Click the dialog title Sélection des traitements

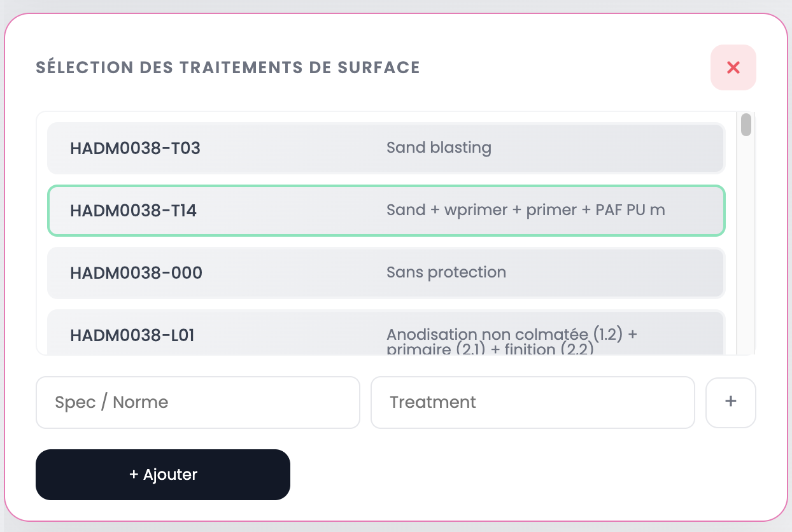[227, 67]
